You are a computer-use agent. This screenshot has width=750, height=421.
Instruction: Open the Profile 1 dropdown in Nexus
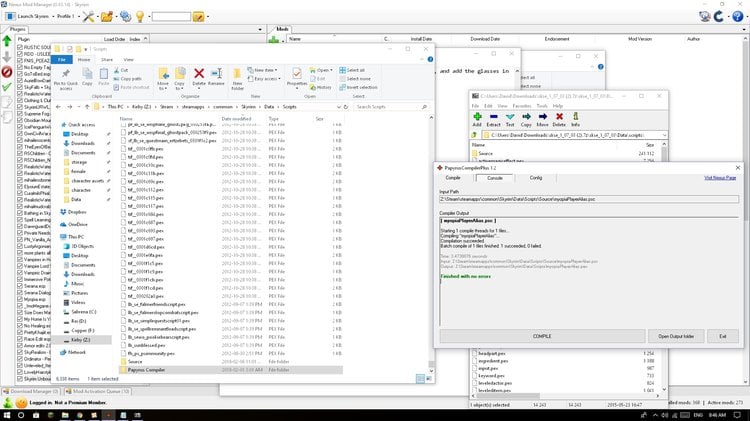[79, 16]
